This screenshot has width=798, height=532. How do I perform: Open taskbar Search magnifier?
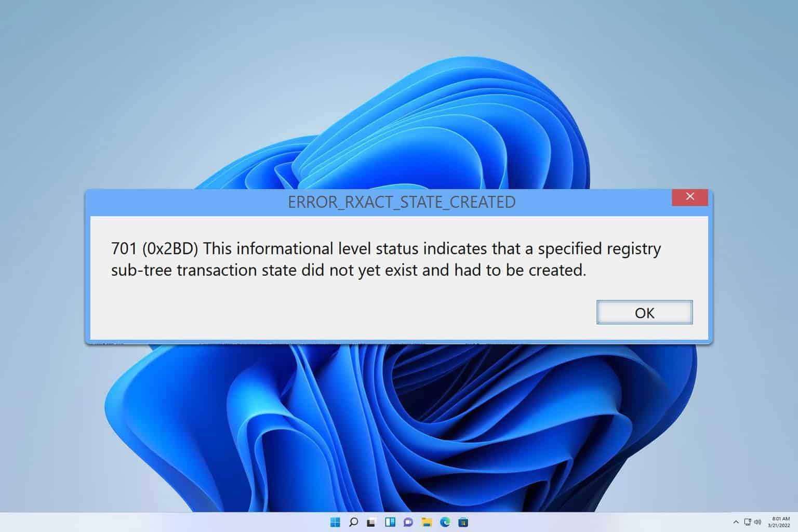(x=353, y=522)
